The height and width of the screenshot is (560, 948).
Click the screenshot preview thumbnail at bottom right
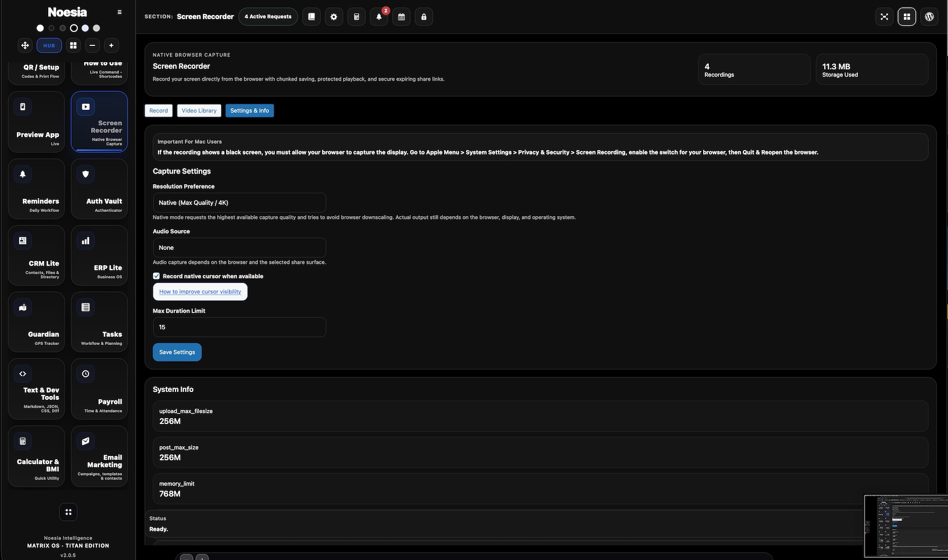tap(906, 526)
